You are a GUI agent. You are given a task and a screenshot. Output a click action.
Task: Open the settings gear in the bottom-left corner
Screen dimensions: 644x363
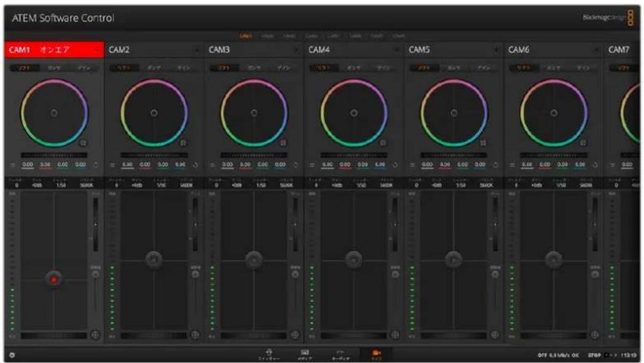tap(12, 355)
